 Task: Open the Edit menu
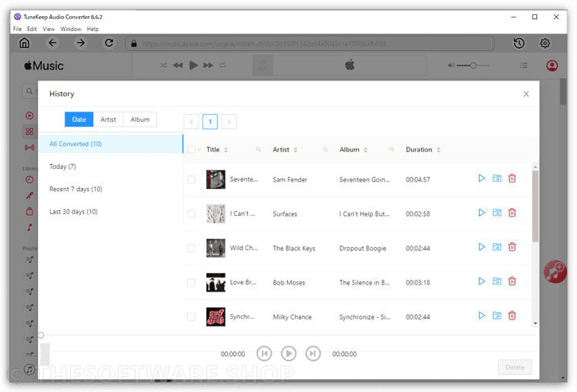click(x=32, y=29)
